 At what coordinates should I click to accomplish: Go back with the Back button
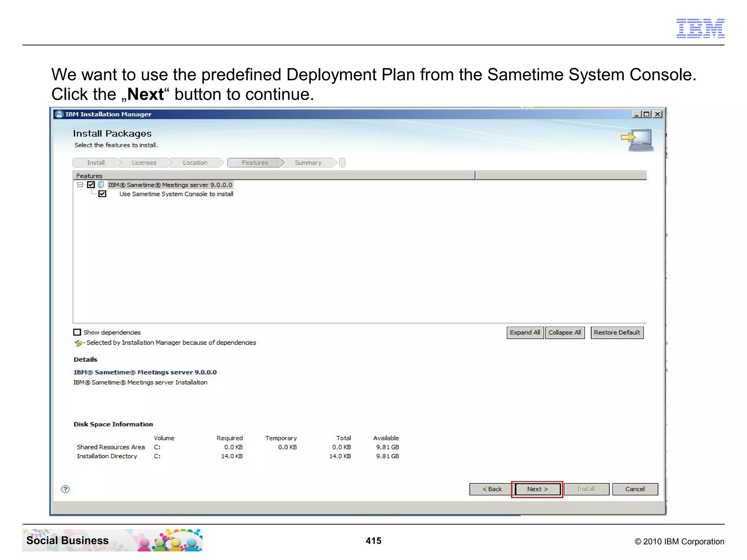click(492, 489)
